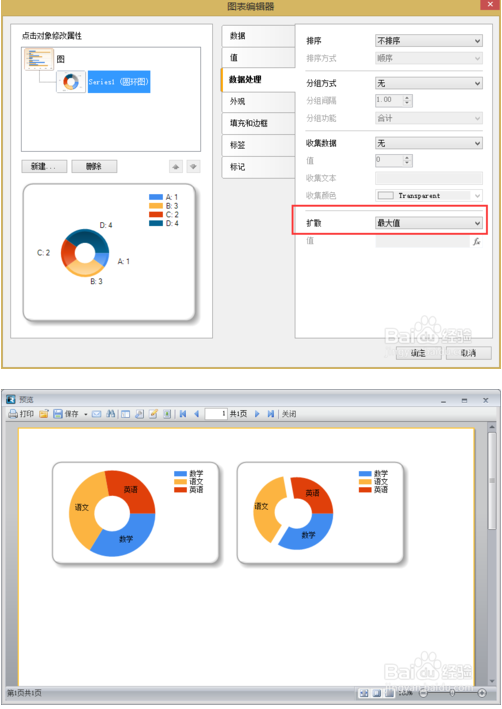
Task: Click the preview window vertical scrollbar thumb
Action: (x=492, y=480)
